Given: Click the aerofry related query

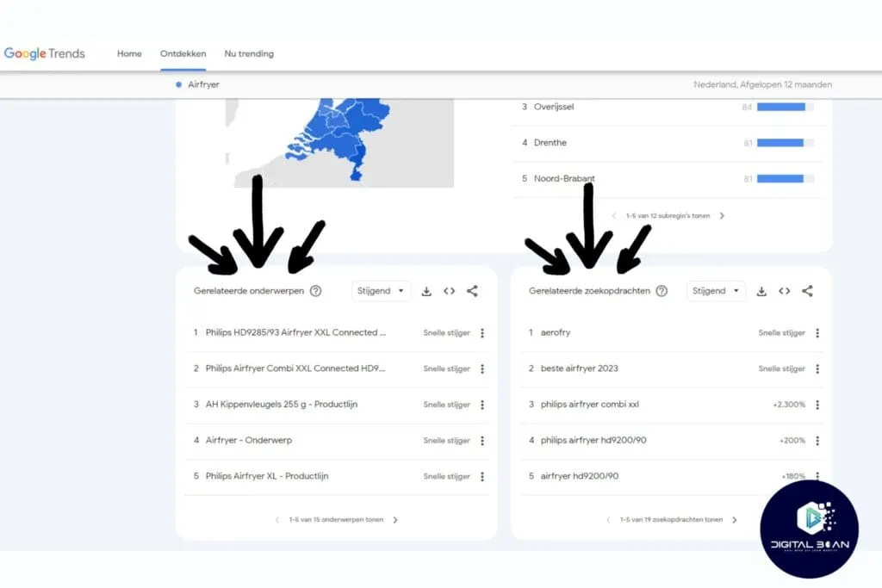Looking at the screenshot, I should (x=556, y=332).
